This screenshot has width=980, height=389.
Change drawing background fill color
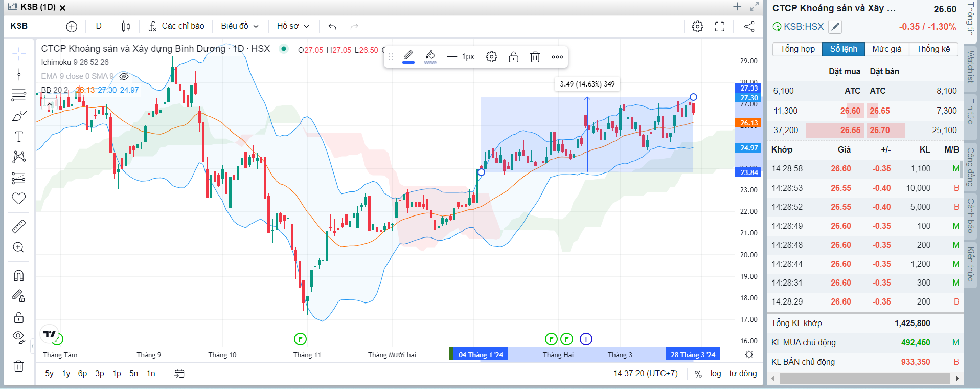(430, 56)
